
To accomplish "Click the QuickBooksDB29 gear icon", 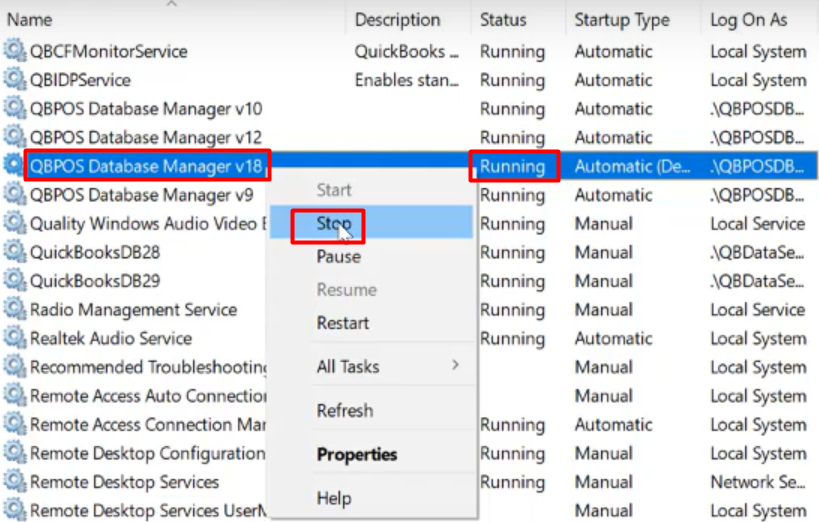I will pos(15,281).
